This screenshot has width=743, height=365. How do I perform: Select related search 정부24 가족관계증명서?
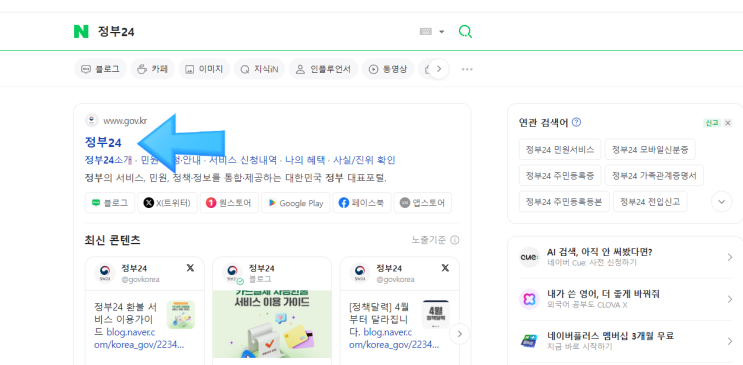pos(654,176)
